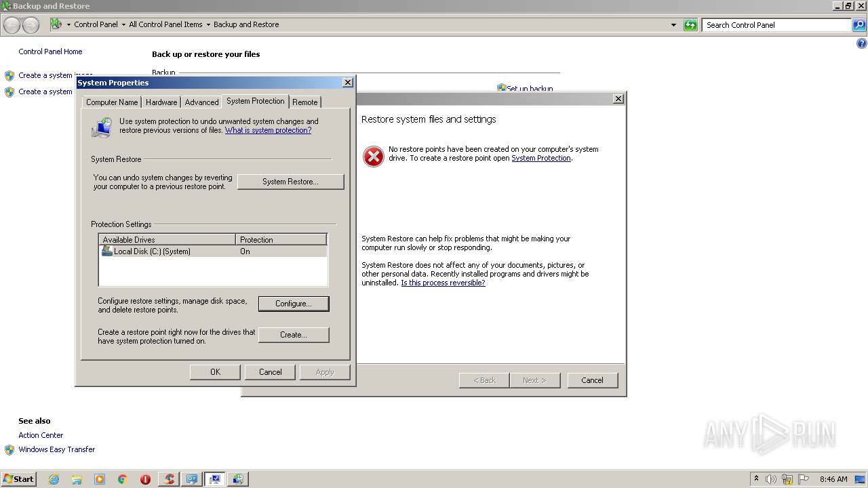This screenshot has height=488, width=868.
Task: Close the System Properties dialog
Action: tap(348, 83)
